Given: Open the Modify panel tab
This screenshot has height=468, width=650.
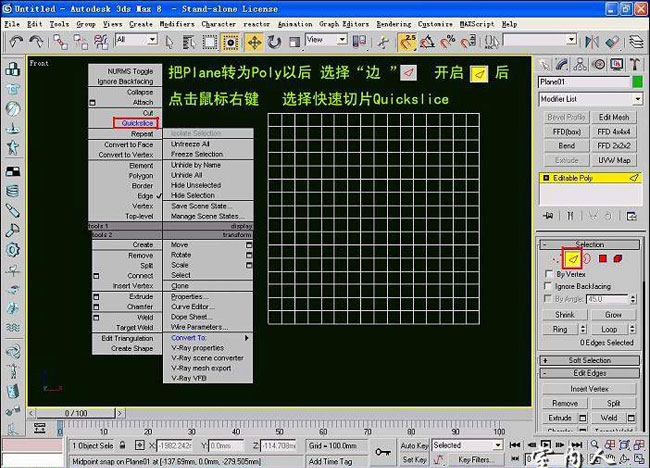Looking at the screenshot, I should tap(561, 64).
